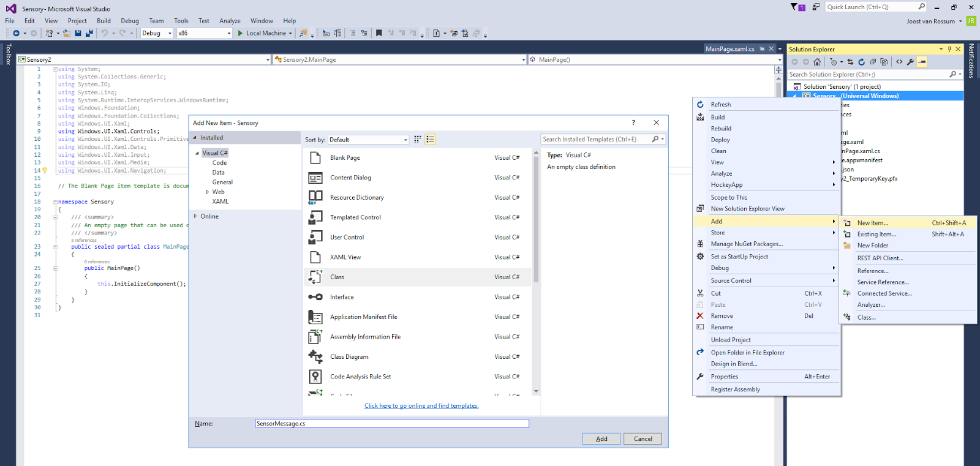The image size is (980, 466).
Task: Select the Resource Dictionary template icon
Action: [315, 197]
